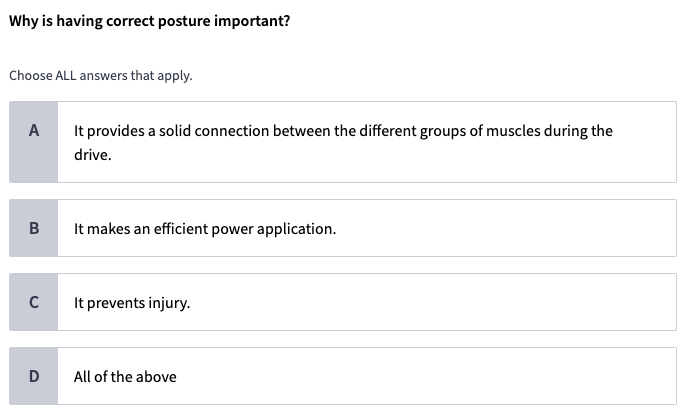Viewport: 680px width, 410px height.
Task: Pick "It makes an efficient power application."
Action: pyautogui.click(x=205, y=229)
